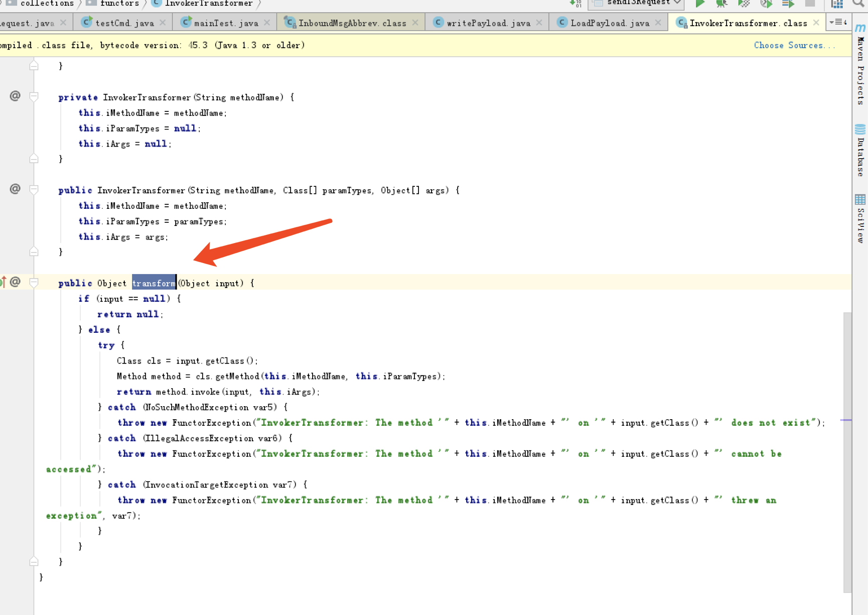Click the purple marker in the error stripe
Viewport: 868px width, 615px height.
(846, 420)
